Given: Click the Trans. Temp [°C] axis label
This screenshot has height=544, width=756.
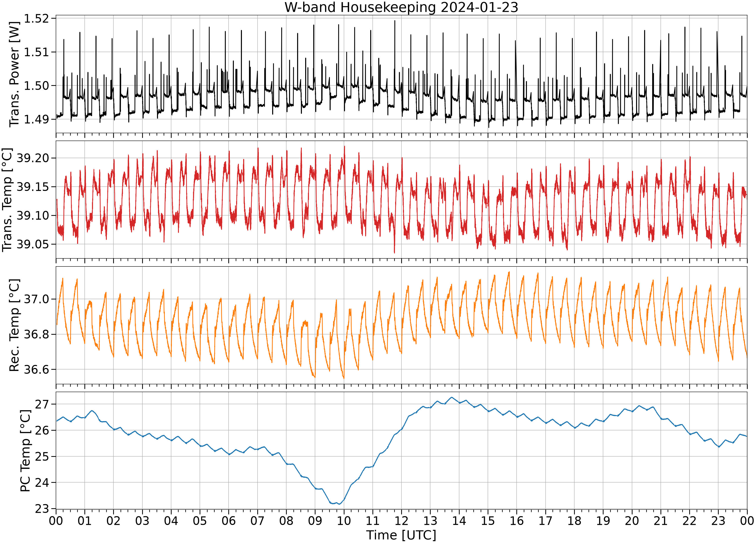Looking at the screenshot, I should point(7,199).
